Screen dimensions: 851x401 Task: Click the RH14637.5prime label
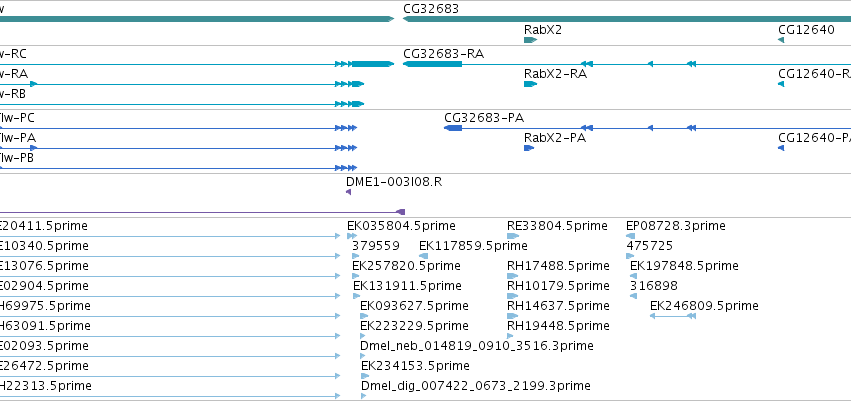point(558,306)
